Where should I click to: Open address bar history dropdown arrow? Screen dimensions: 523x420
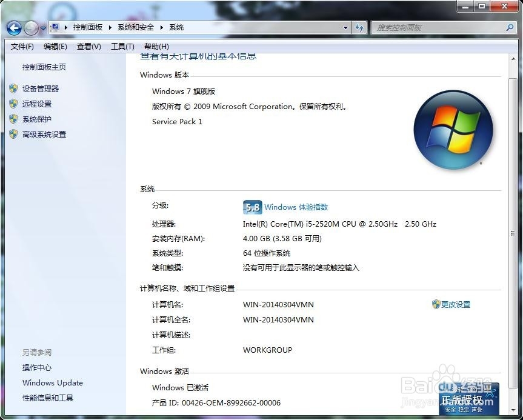coord(346,28)
